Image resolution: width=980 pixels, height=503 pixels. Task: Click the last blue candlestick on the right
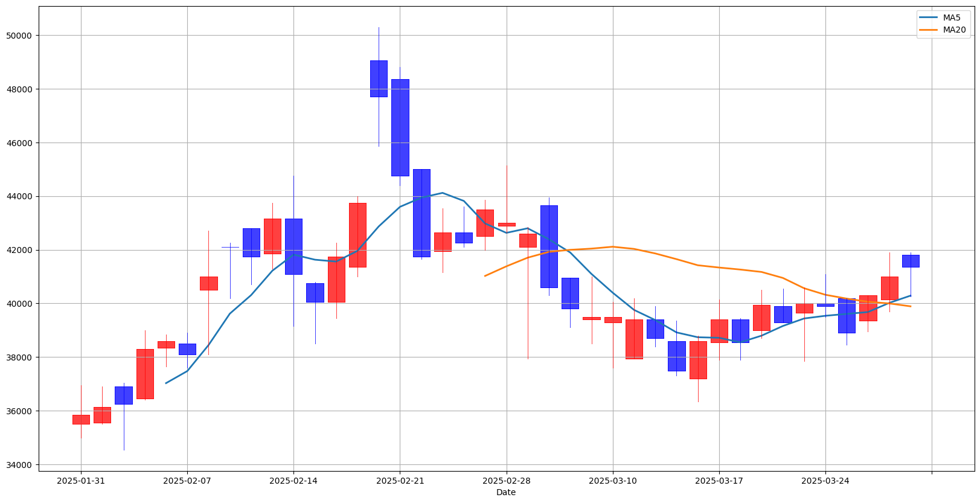[x=911, y=261]
